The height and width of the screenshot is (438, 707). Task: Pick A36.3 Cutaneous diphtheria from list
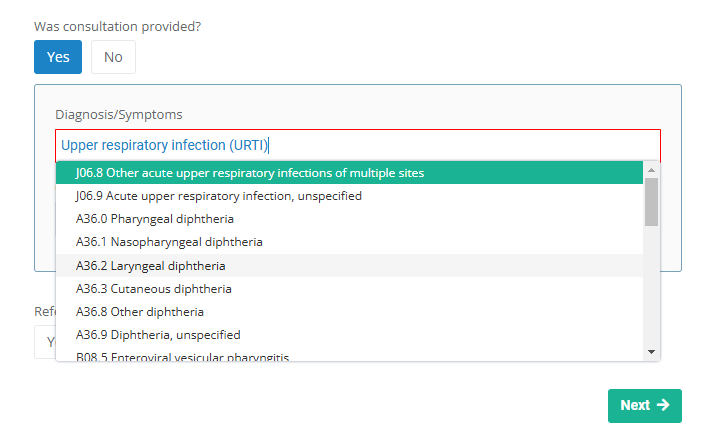[x=154, y=289]
